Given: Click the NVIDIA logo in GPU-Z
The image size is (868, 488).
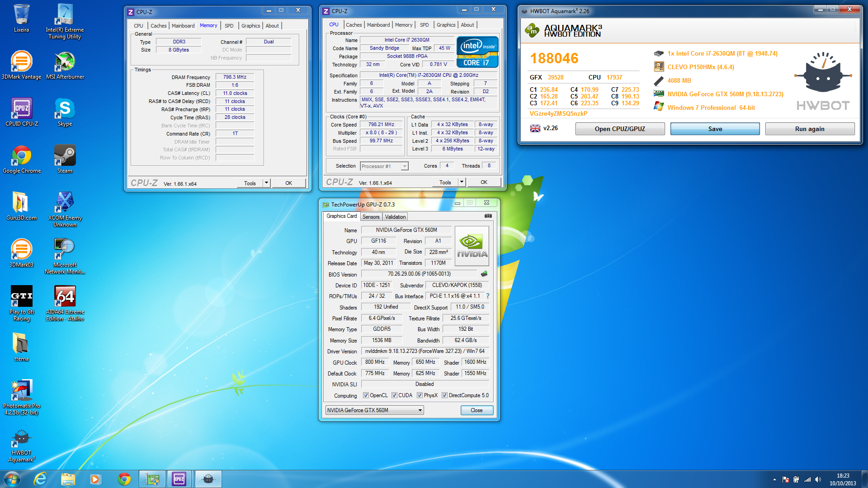Looking at the screenshot, I should (472, 246).
